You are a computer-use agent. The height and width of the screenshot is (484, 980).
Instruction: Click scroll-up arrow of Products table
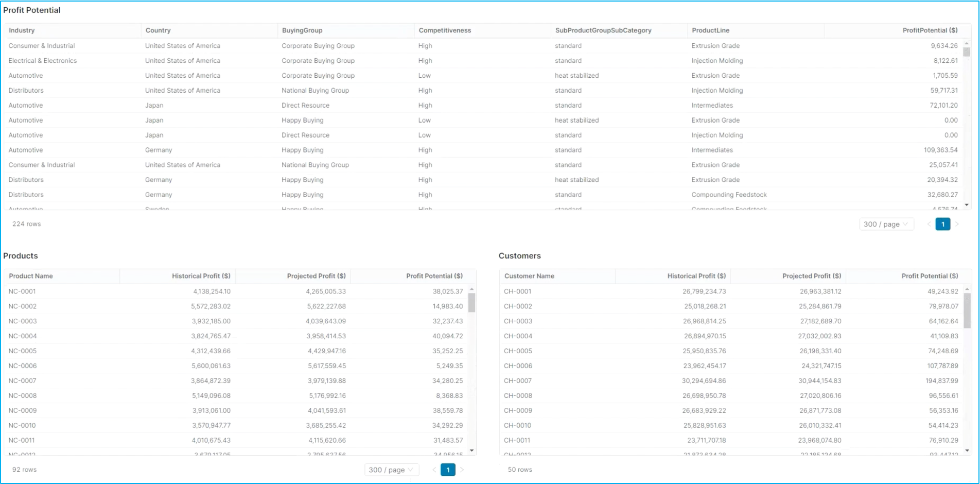tap(471, 289)
